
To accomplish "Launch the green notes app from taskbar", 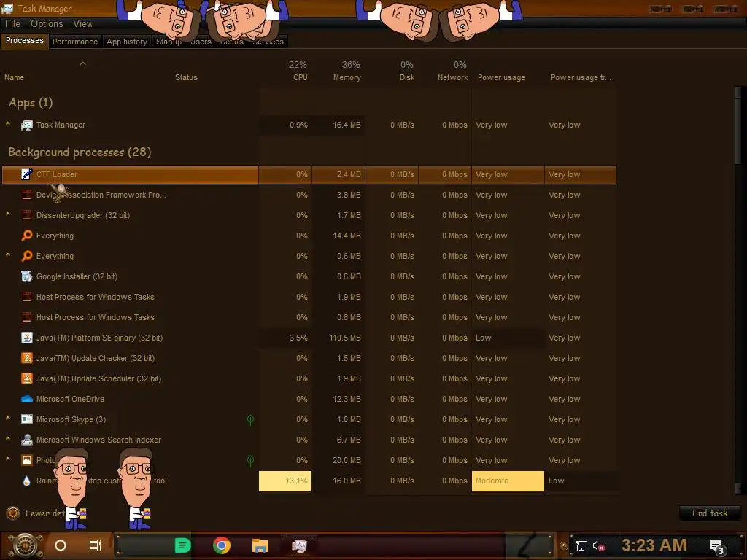I will pyautogui.click(x=182, y=545).
